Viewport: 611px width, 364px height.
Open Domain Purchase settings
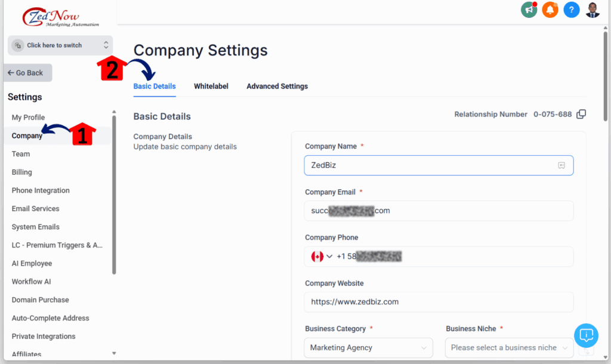tap(40, 300)
